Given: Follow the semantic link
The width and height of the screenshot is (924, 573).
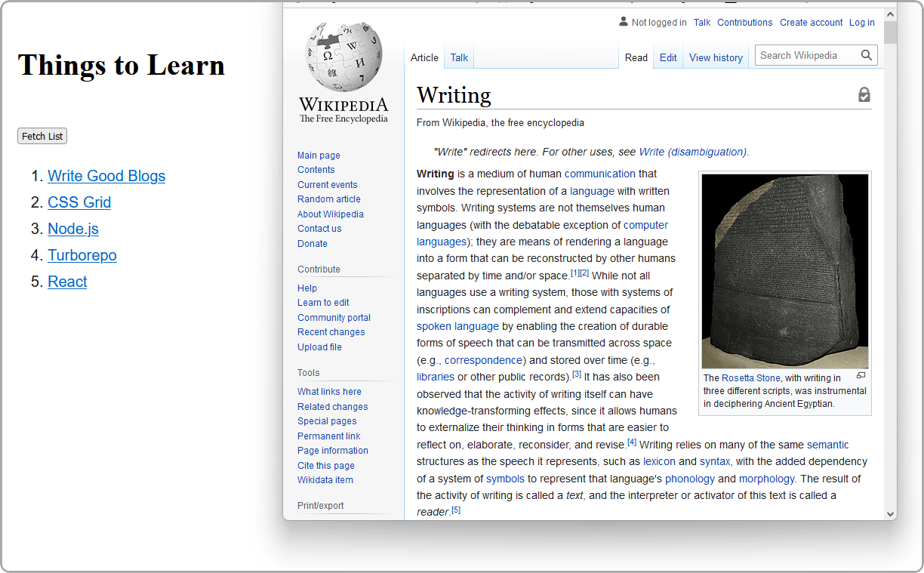Looking at the screenshot, I should click(x=827, y=445).
